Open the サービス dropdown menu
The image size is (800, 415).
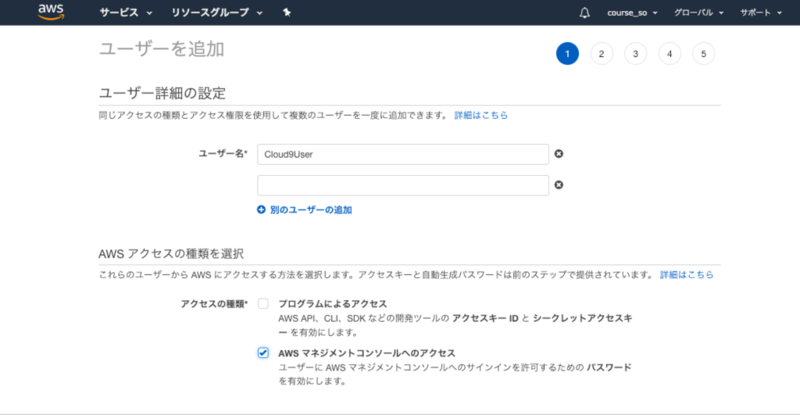[126, 13]
